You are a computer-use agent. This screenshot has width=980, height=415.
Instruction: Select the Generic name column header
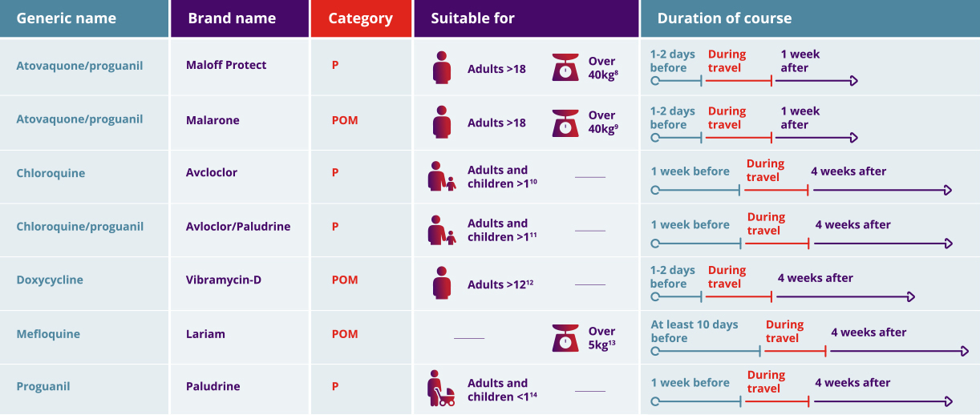[67, 18]
